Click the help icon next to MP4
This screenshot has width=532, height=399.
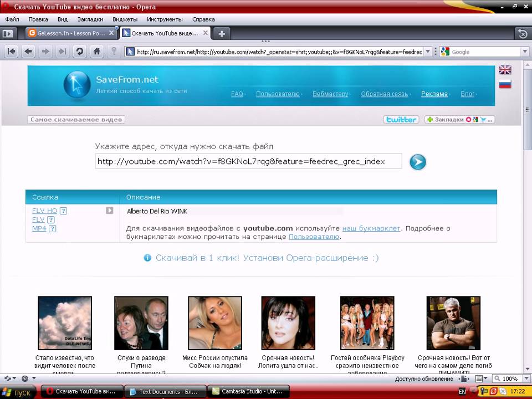(52, 228)
